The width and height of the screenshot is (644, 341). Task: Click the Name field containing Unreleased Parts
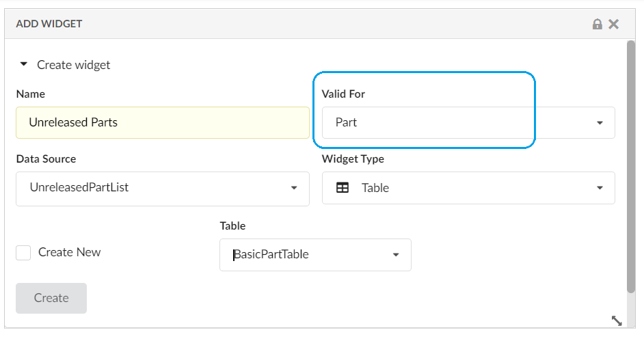[x=162, y=123]
